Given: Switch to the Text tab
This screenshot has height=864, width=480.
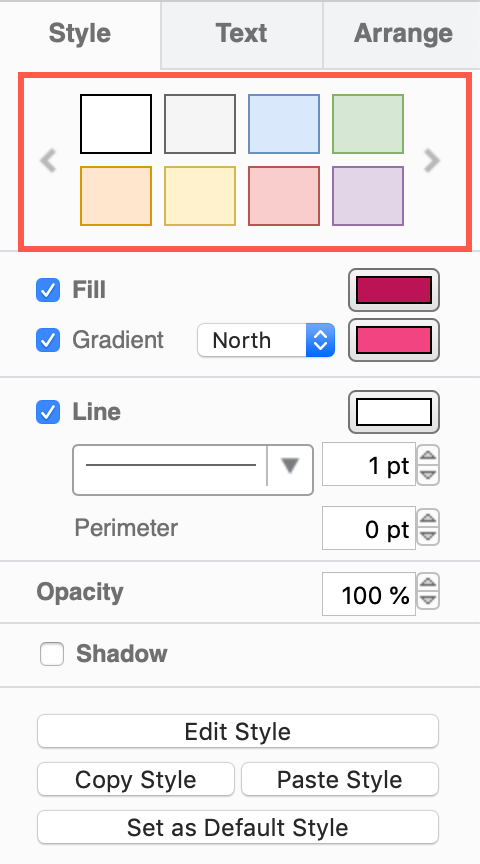Looking at the screenshot, I should click(241, 34).
